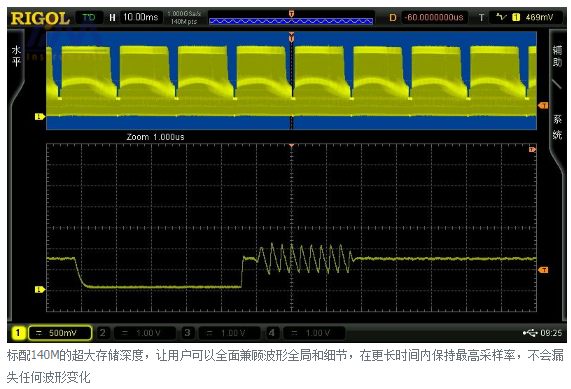Open the 469mV trigger level setting
This screenshot has height=389, width=571.
[x=539, y=17]
